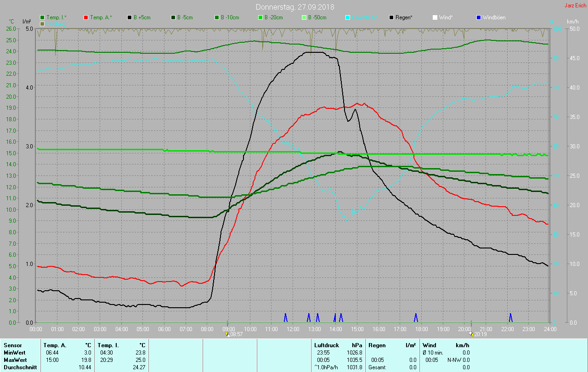Click the 'Temp. A.*' legend label
The height and width of the screenshot is (372, 588).
(100, 17)
